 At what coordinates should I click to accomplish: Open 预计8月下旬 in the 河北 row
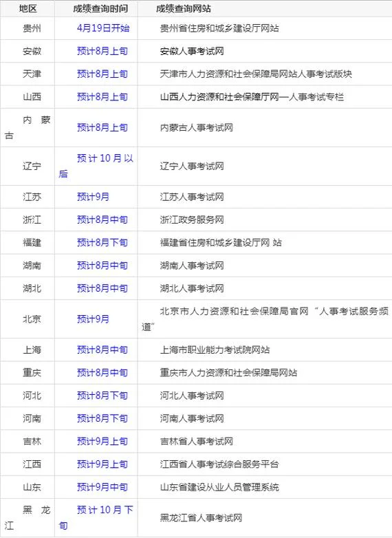[x=102, y=396]
